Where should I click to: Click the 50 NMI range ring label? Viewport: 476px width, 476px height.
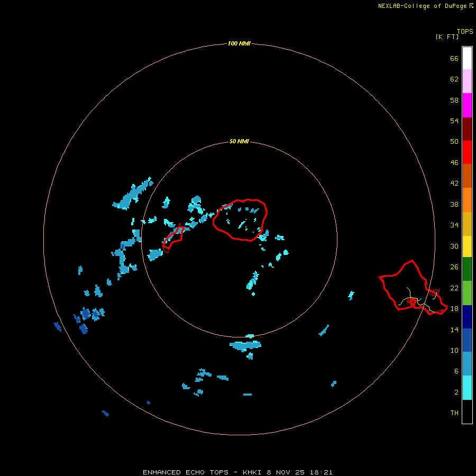tap(239, 141)
